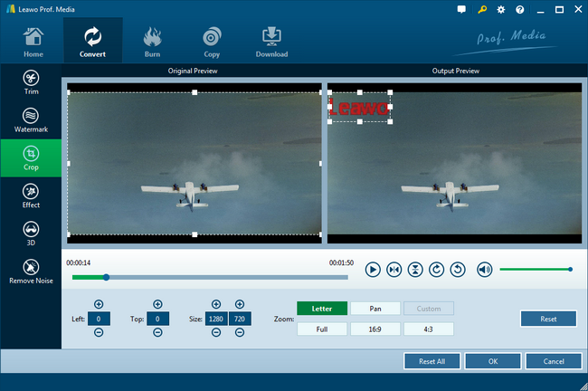Open the Effect panel
The height and width of the screenshot is (391, 588).
click(x=31, y=195)
